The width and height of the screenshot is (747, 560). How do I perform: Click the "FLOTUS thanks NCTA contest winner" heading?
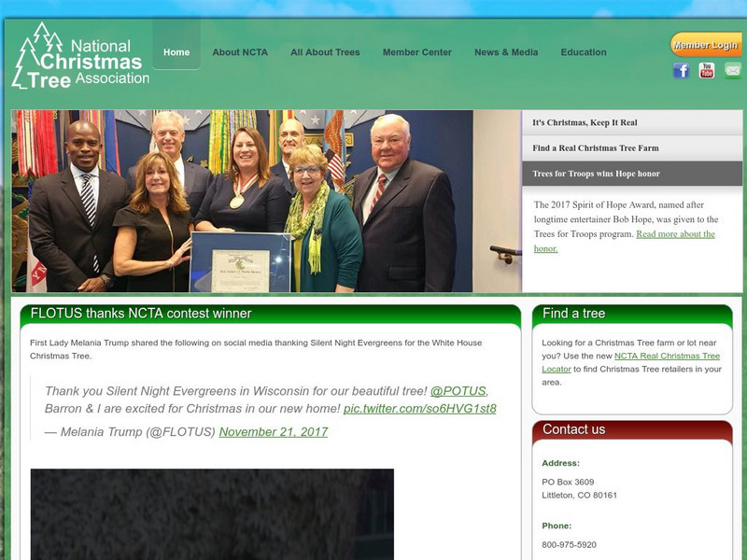click(141, 314)
